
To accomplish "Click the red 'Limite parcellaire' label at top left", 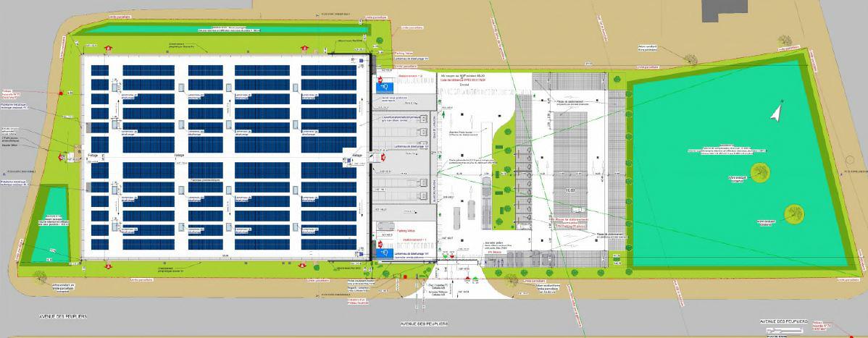I will pos(119,17).
